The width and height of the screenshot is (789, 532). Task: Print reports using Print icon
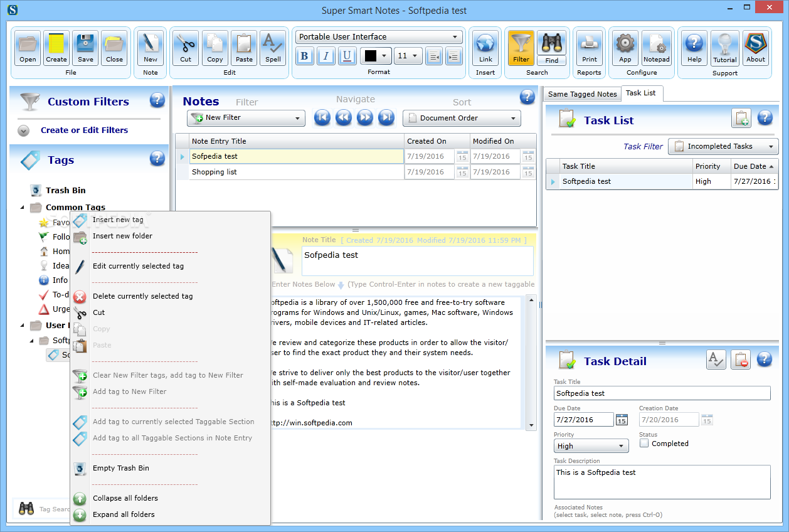590,48
